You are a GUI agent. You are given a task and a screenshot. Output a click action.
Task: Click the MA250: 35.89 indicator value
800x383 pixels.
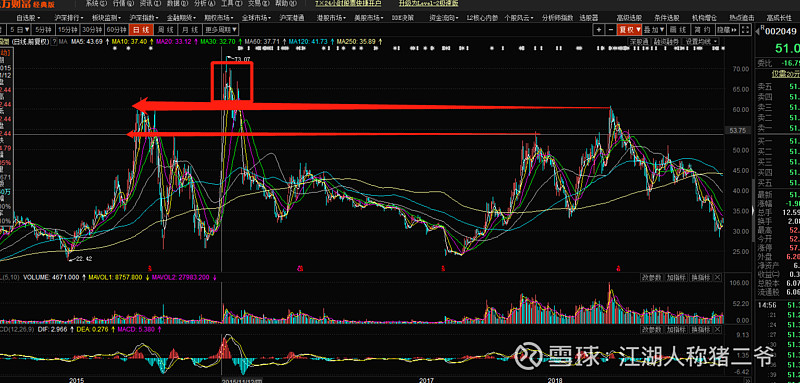(x=356, y=41)
